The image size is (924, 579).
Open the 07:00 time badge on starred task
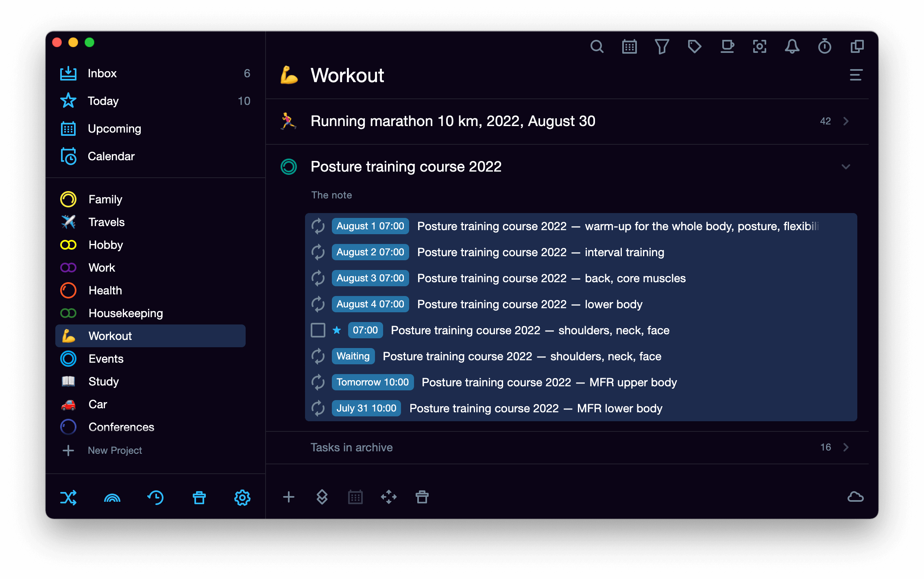coord(365,330)
